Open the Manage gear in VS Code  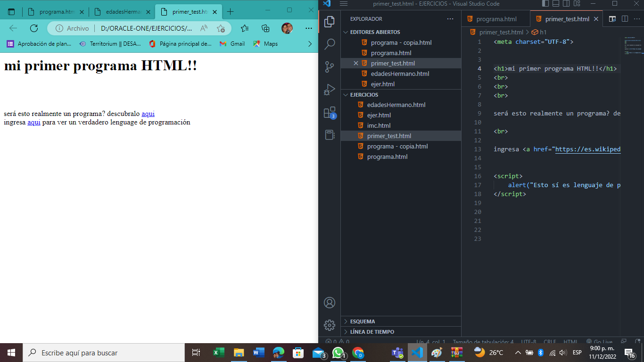coord(330,325)
